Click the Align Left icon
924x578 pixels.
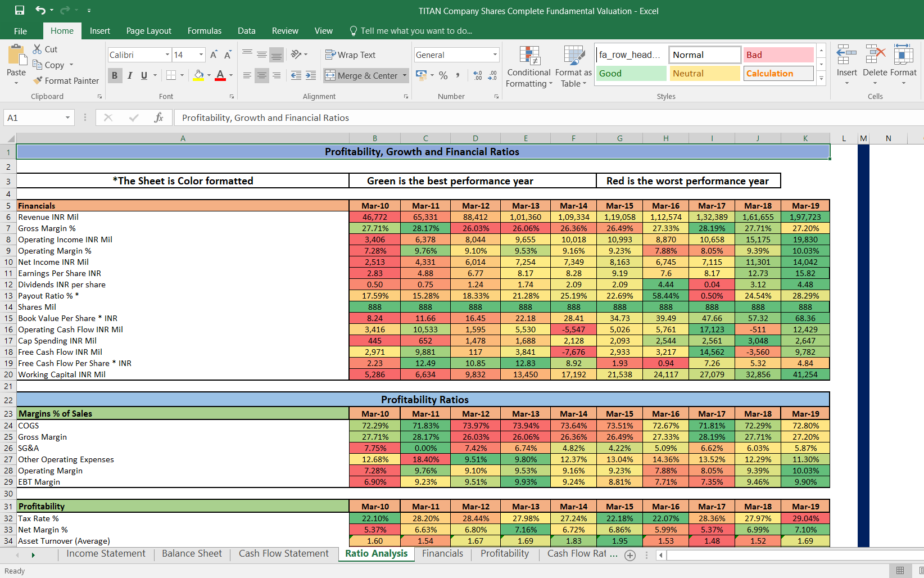point(247,75)
